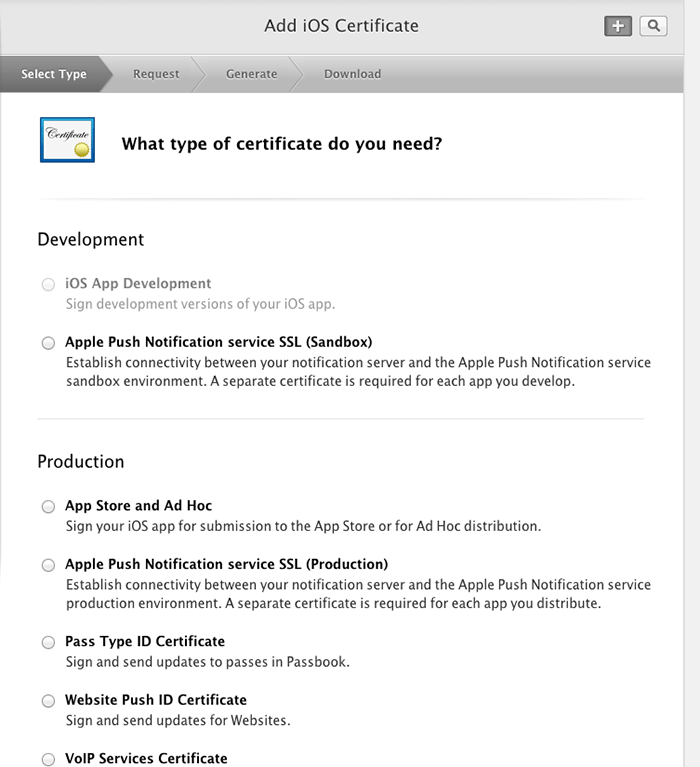Choose App Store and Ad Hoc option
Viewport: 700px width, 767px height.
(x=48, y=507)
